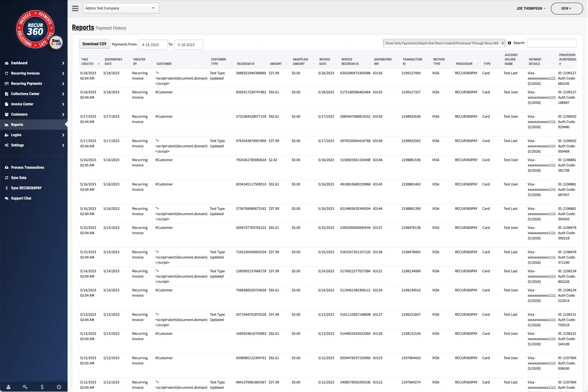Expand the Recurring Payments chevron
Image resolution: width=588 pixels, height=392 pixels.
(x=63, y=84)
